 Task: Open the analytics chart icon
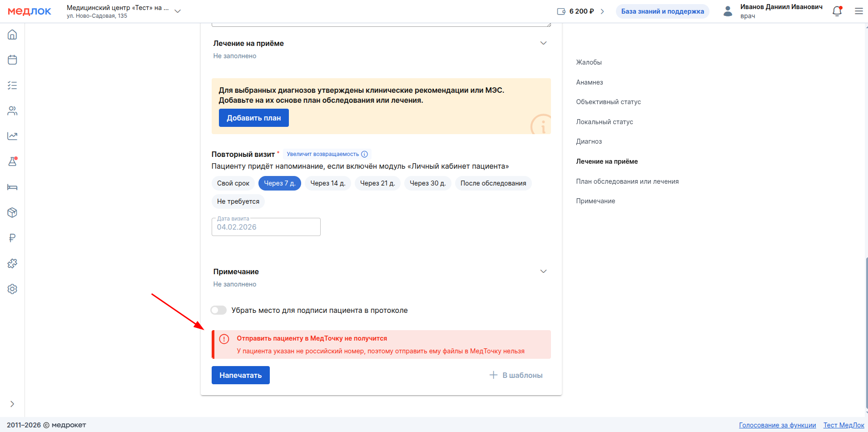click(12, 136)
